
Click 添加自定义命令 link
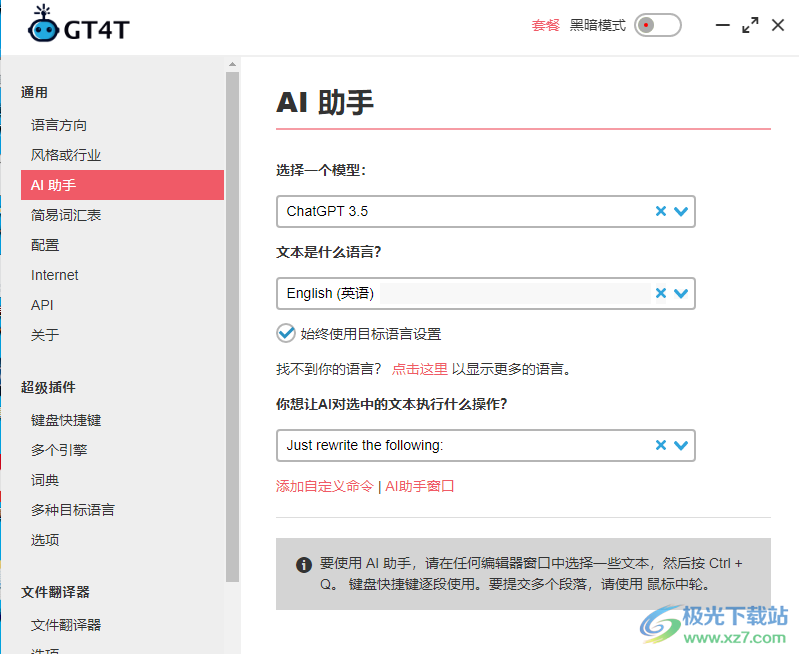tap(325, 486)
